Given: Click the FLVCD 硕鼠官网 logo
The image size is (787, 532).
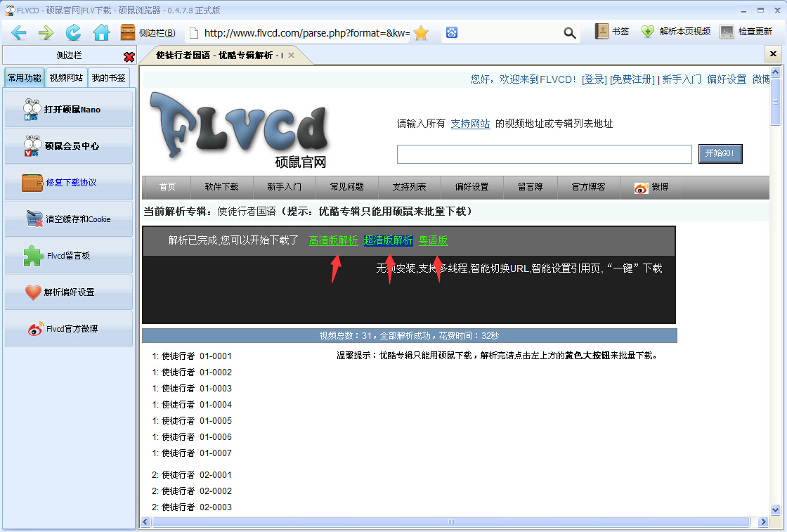Looking at the screenshot, I should pyautogui.click(x=241, y=129).
